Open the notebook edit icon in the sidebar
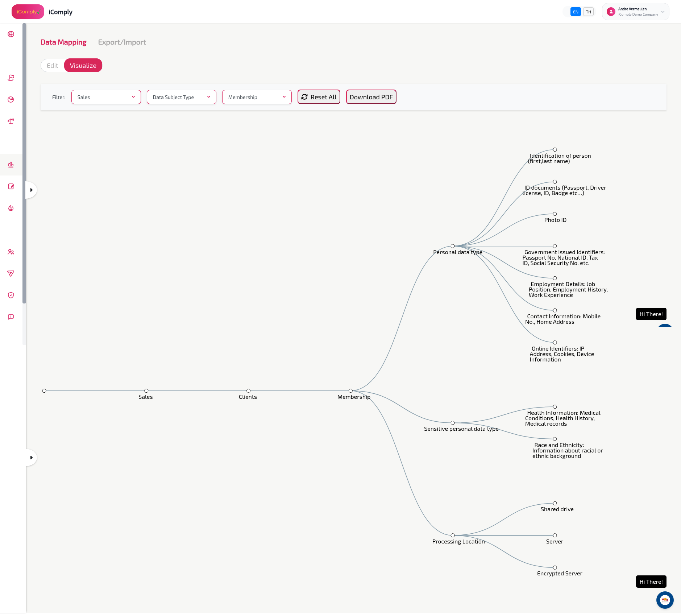The height and width of the screenshot is (616, 681). pos(11,186)
